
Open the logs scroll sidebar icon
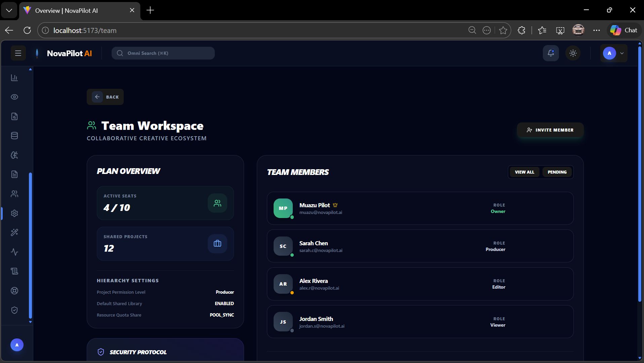[x=14, y=271]
